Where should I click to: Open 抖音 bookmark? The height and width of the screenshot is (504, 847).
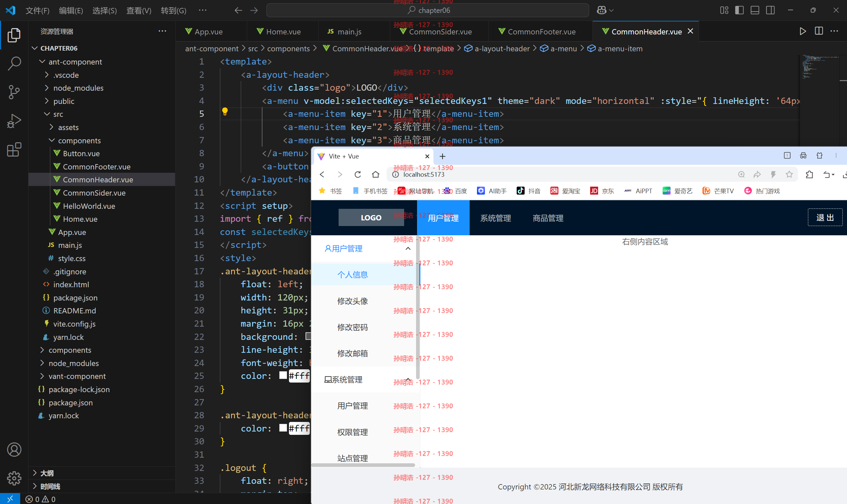(528, 191)
